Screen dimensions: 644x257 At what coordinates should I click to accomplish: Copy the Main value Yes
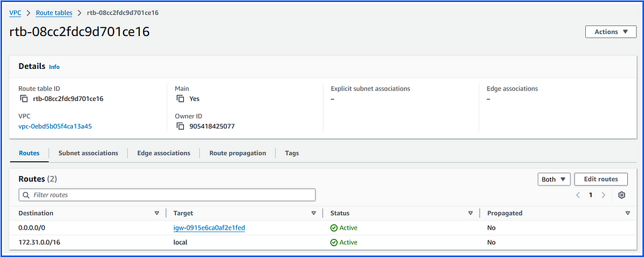pyautogui.click(x=181, y=98)
